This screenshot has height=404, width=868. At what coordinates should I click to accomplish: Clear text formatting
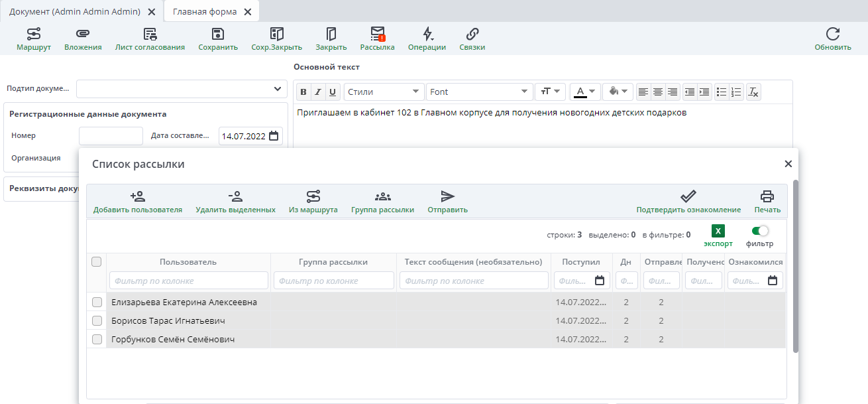click(753, 92)
